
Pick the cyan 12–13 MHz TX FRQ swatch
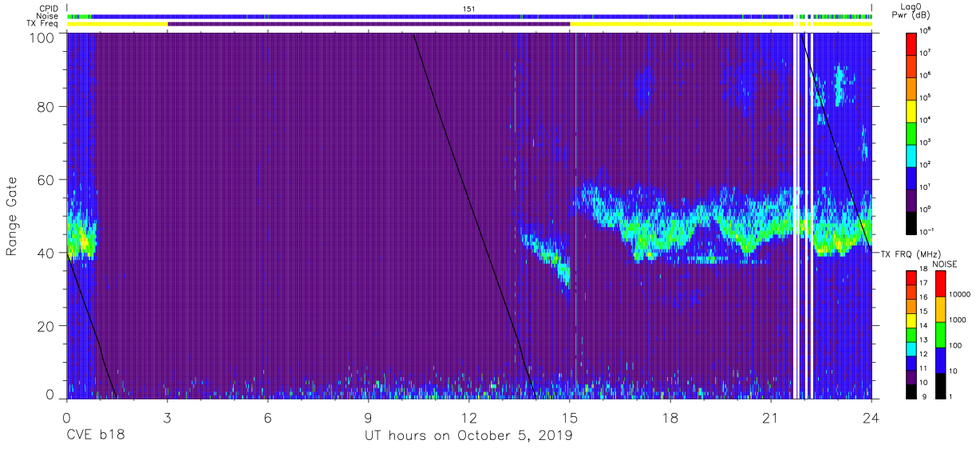(912, 348)
